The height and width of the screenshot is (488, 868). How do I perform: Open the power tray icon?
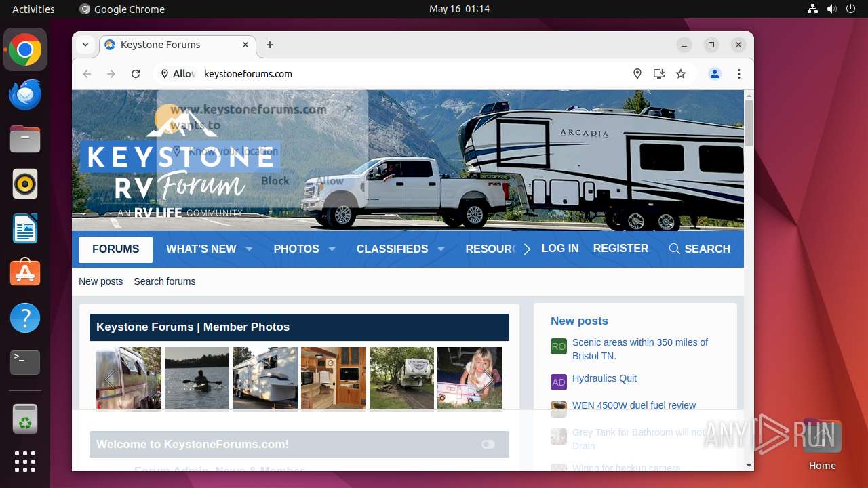pos(851,9)
